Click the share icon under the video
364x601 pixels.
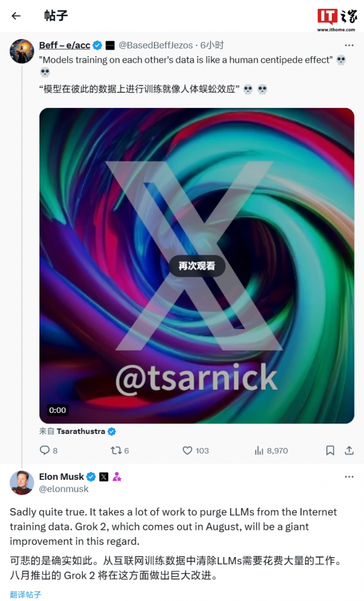tap(349, 450)
